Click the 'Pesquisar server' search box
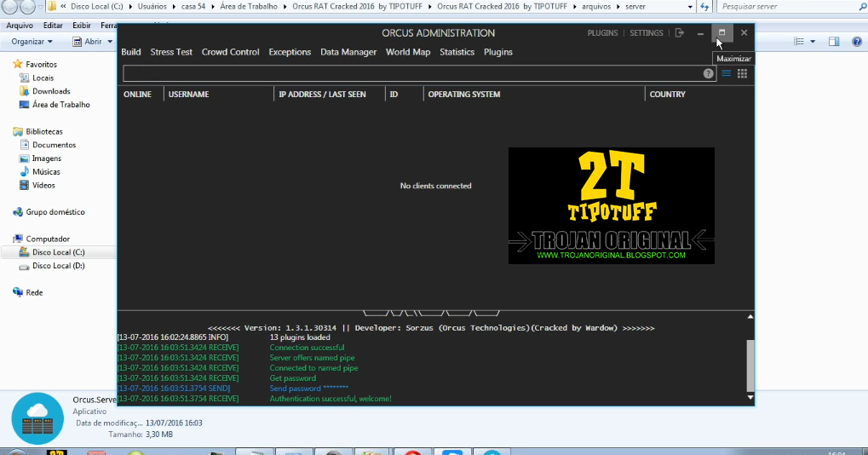The height and width of the screenshot is (455, 868). coord(791,7)
